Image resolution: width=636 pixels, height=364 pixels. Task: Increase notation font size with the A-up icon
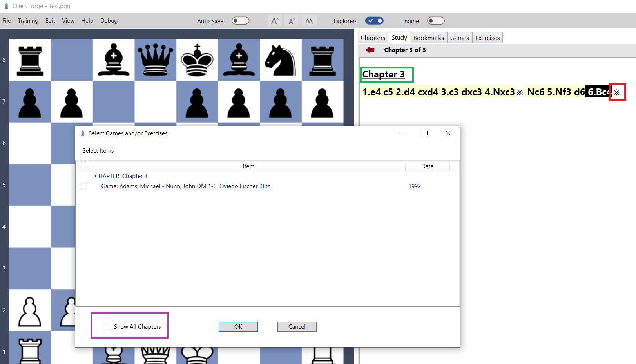click(x=274, y=21)
